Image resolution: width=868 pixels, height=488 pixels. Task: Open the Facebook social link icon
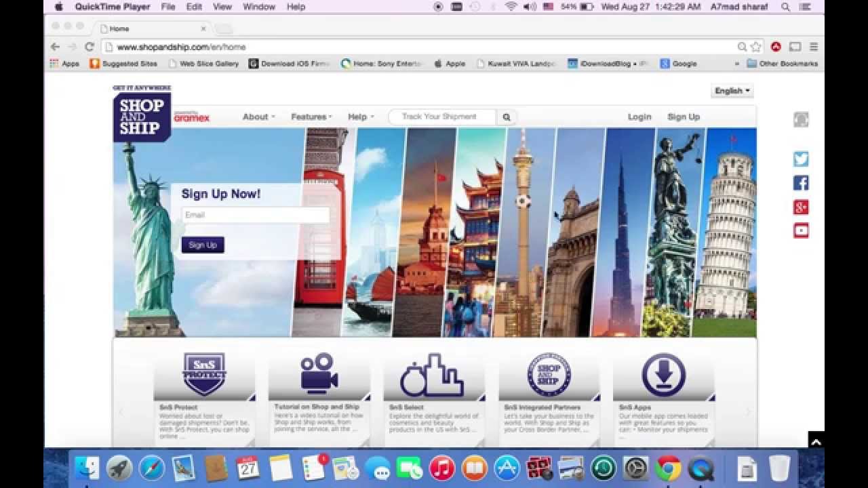coord(801,183)
